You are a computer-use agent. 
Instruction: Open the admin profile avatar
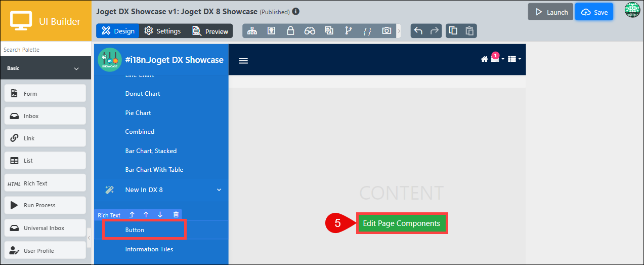[x=632, y=10]
